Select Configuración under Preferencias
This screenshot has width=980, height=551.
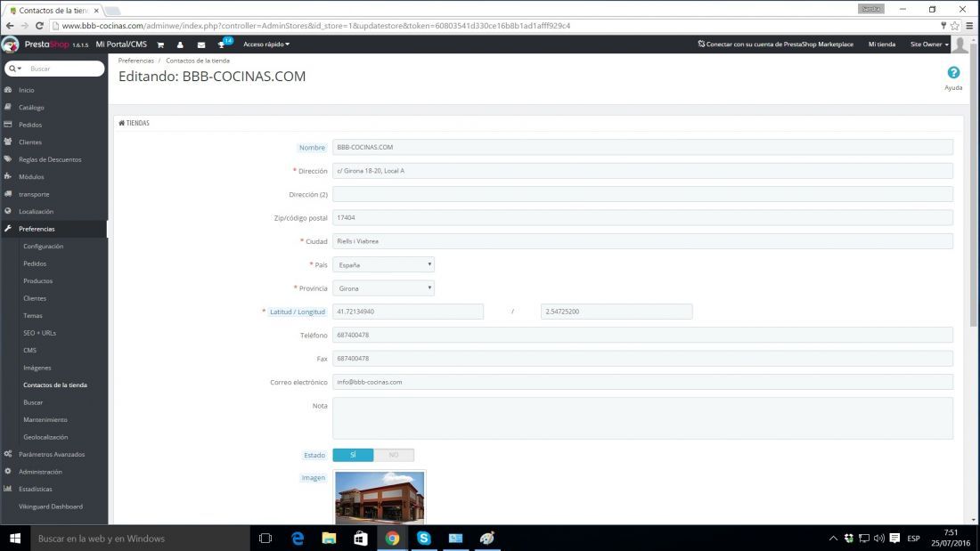click(x=43, y=247)
